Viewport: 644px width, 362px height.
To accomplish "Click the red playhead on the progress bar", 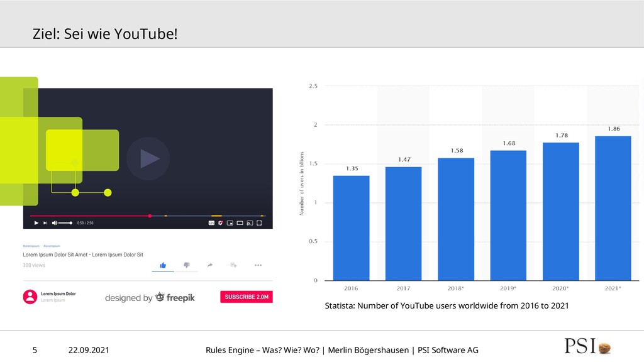I will [x=150, y=216].
